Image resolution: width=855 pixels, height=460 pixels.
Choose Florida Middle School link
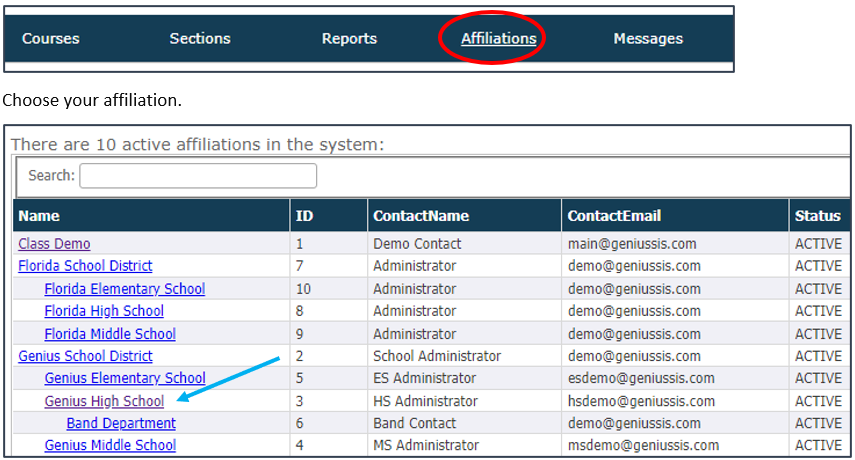pyautogui.click(x=110, y=334)
